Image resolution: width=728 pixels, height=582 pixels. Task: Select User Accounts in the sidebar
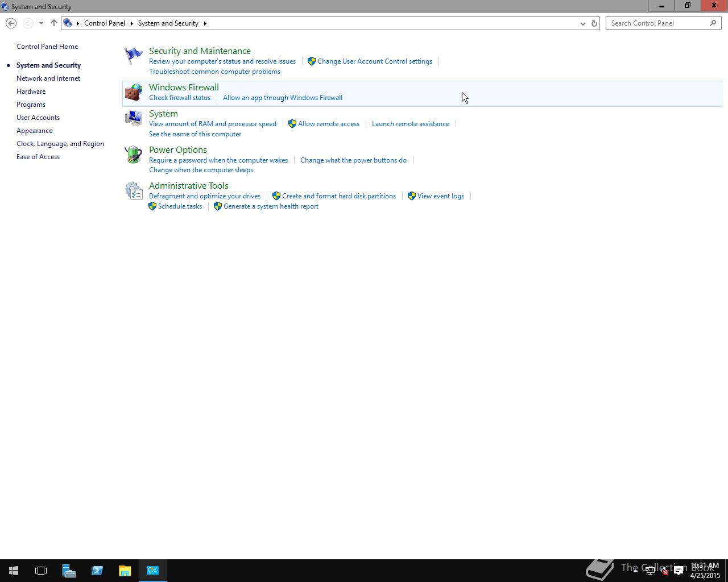(x=38, y=118)
